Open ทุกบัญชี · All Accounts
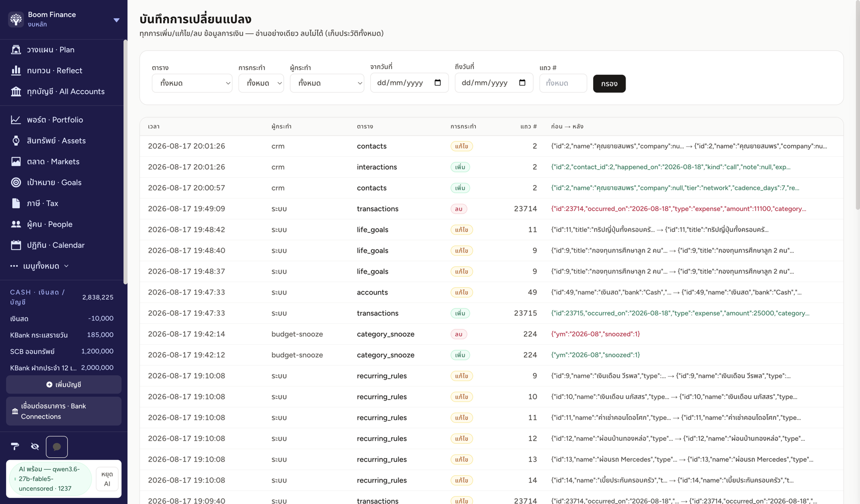860x504 pixels. click(x=62, y=91)
